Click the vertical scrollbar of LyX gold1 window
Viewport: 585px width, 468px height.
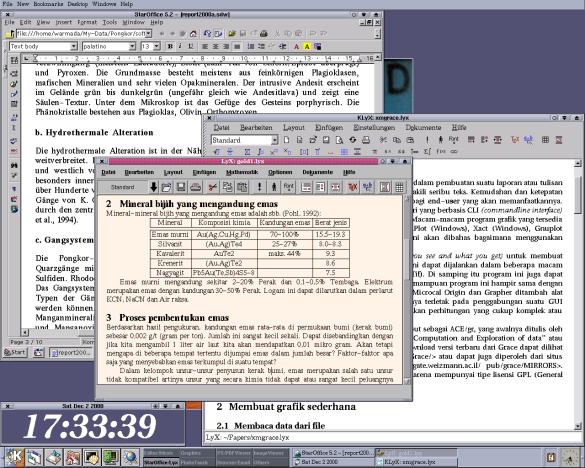coord(407,289)
